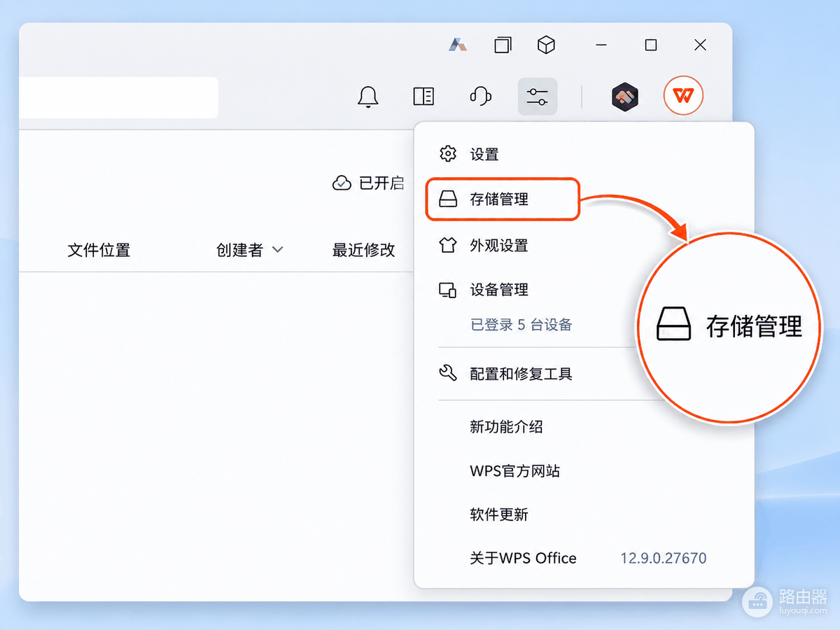840x630 pixels.
Task: Click the wrench icon beside 配置和修复工具
Action: point(447,373)
